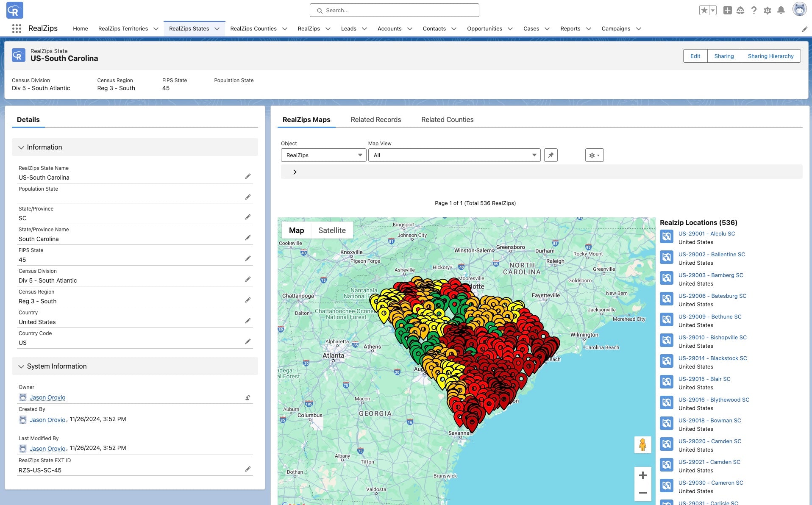The image size is (812, 505).
Task: Open the Accounts navigation tab
Action: click(389, 29)
